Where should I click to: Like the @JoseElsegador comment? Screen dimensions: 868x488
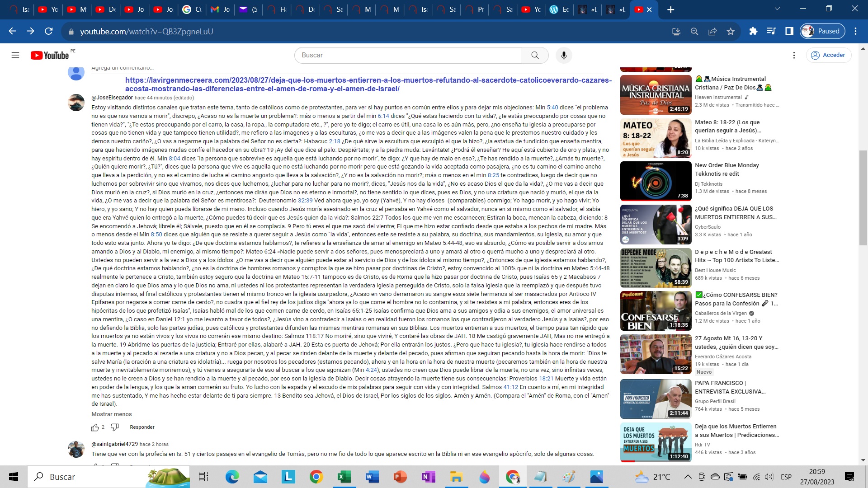(x=95, y=427)
